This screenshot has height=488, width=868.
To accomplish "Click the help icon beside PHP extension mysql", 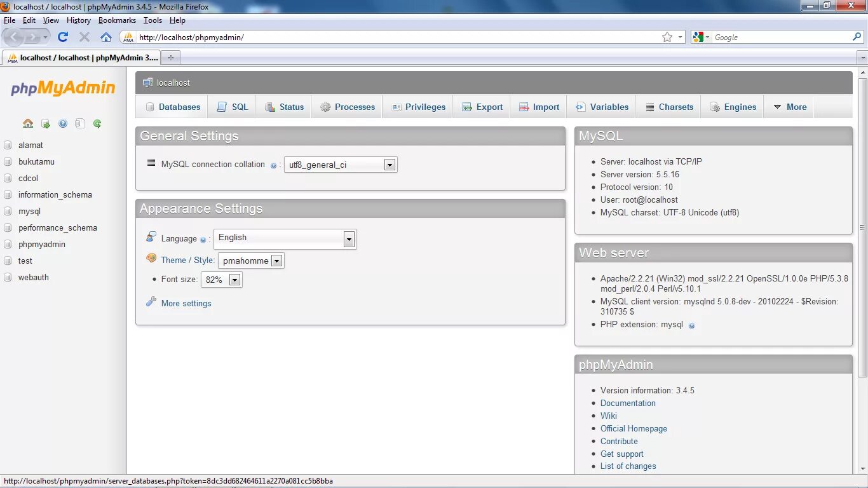I will click(692, 325).
